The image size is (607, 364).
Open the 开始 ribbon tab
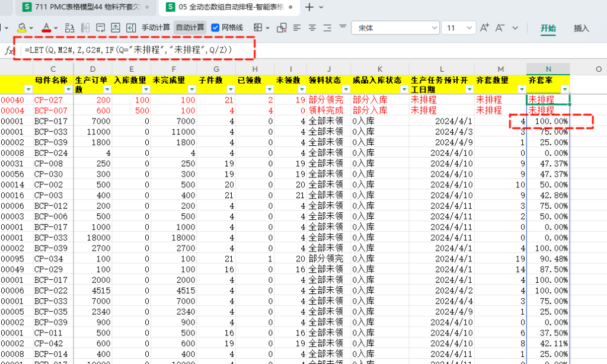548,28
